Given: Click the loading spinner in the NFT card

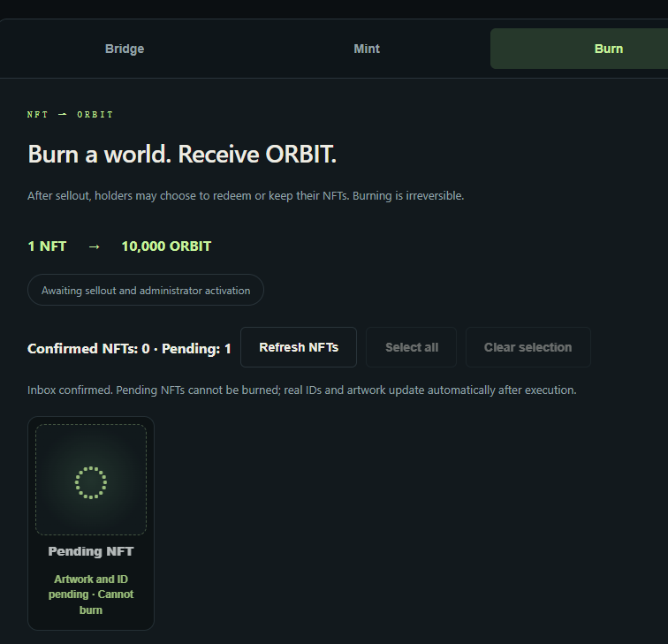Looking at the screenshot, I should [x=91, y=482].
